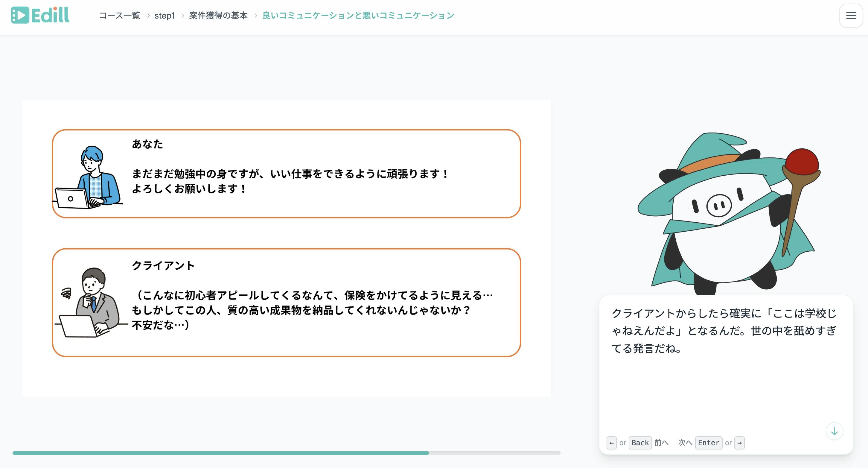Click chevron after 案件獲得の基本 breadcrumb
The image size is (868, 468).
[x=255, y=16]
